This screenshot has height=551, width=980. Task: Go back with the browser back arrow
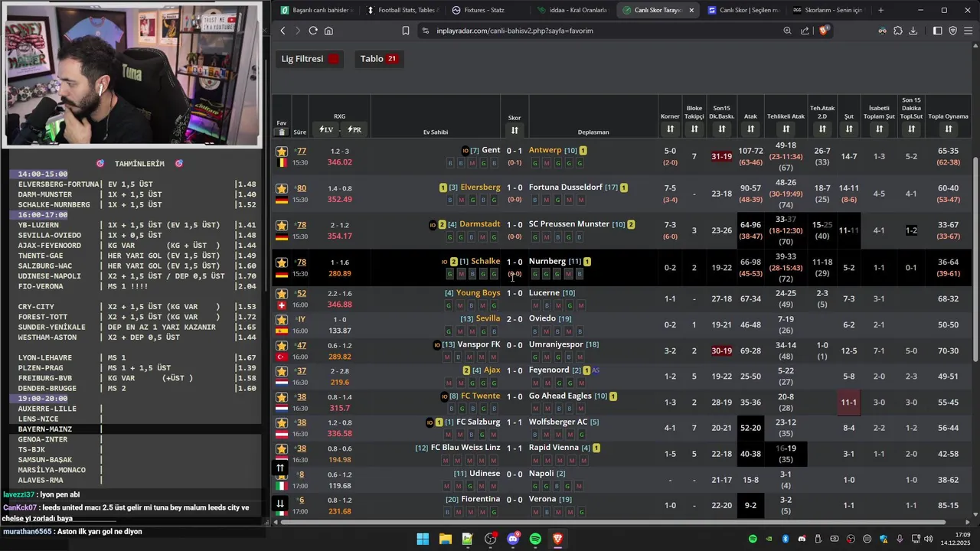coord(283,31)
